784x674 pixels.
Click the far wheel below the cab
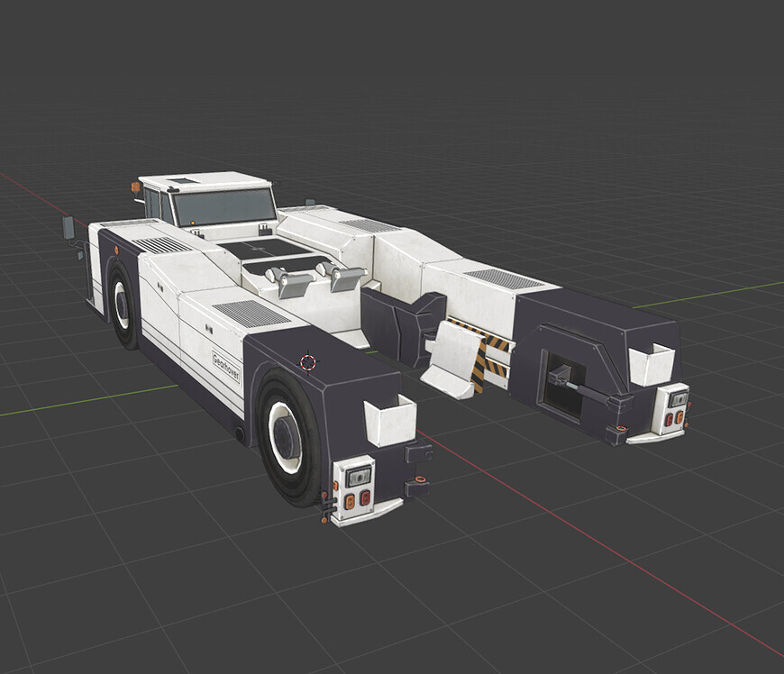pyautogui.click(x=122, y=305)
